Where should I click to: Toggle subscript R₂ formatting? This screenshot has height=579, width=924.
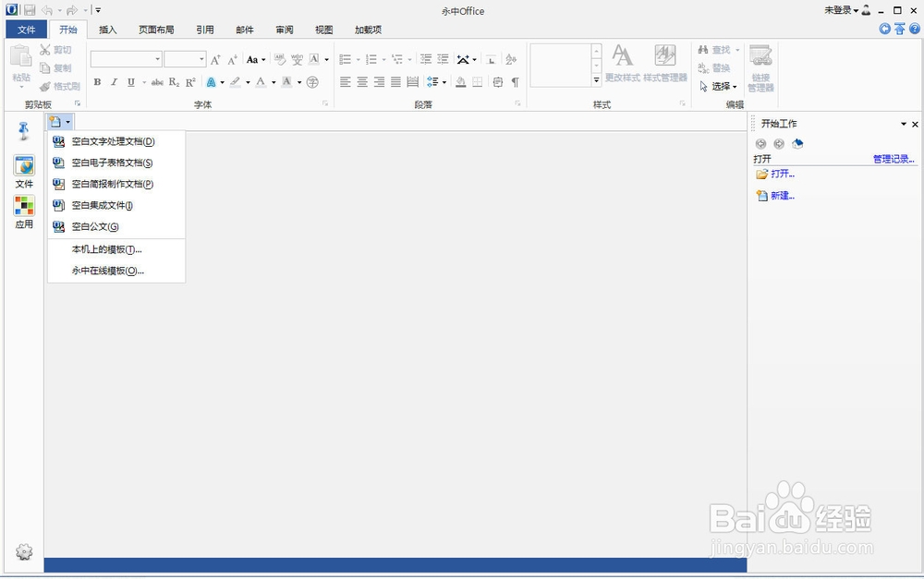pos(174,82)
